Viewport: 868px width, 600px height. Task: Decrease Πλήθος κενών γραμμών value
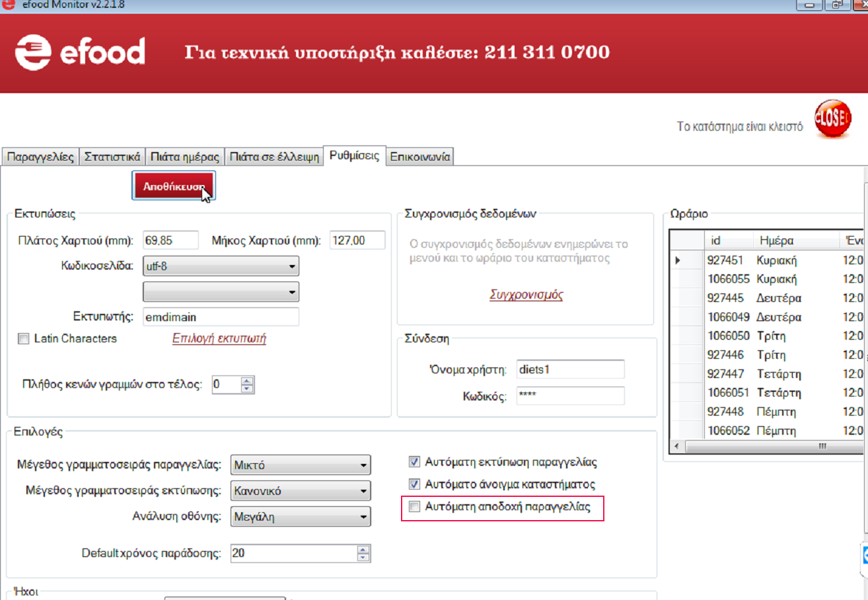[x=247, y=389]
